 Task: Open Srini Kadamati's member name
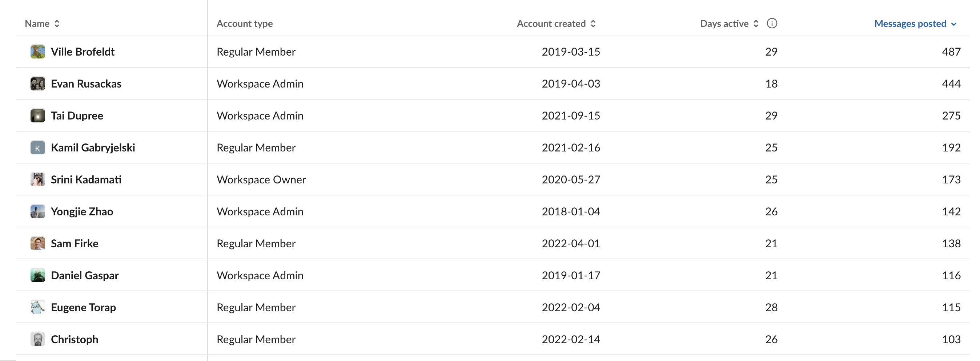86,179
